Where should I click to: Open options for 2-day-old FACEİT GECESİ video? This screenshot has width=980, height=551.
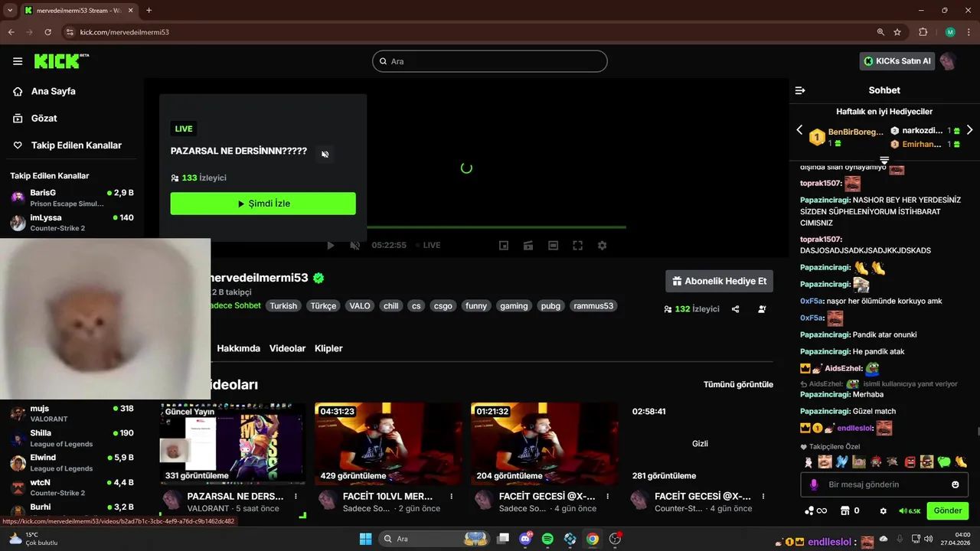tap(607, 497)
